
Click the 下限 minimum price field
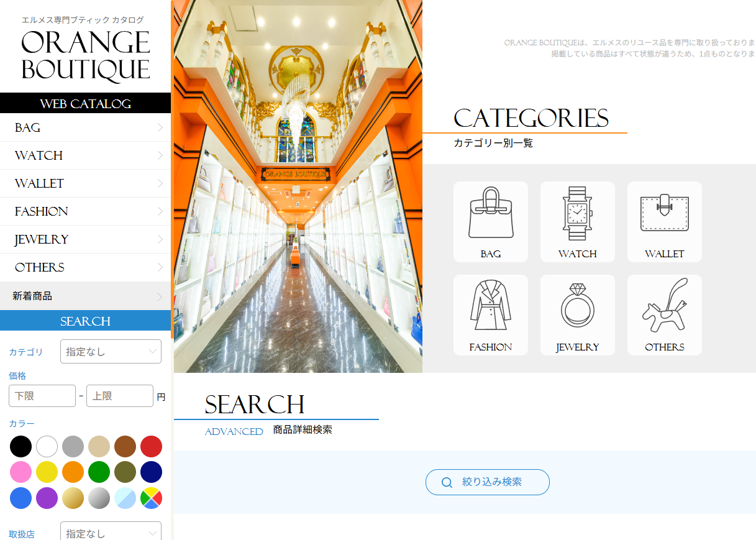pos(42,396)
